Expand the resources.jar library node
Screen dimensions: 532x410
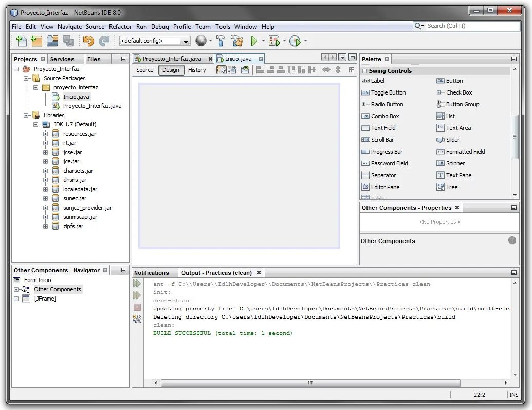coord(46,133)
